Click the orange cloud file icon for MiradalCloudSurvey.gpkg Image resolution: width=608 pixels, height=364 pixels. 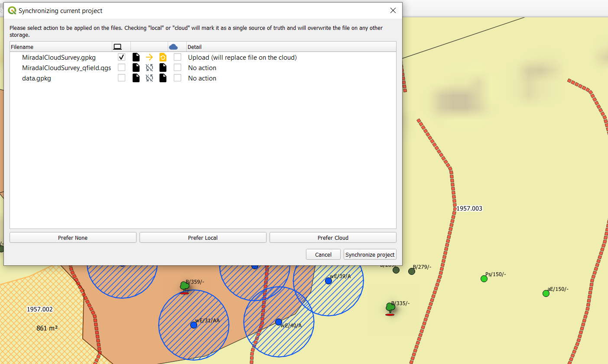point(163,57)
